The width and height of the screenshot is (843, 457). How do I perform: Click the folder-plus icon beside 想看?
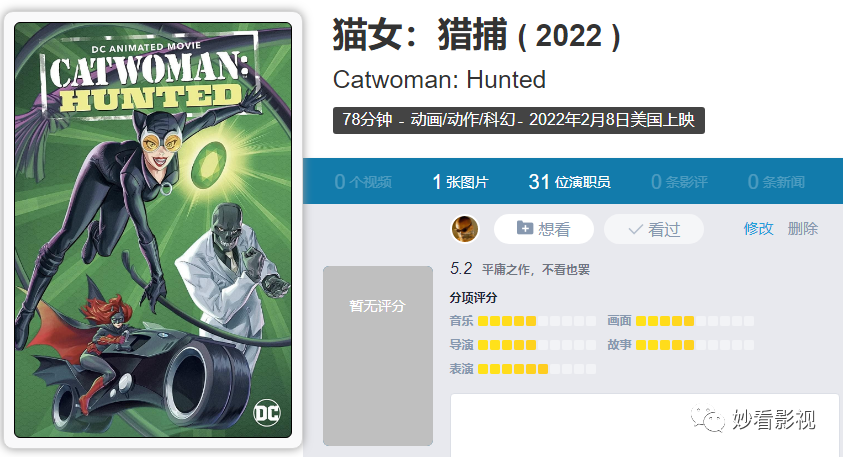[x=525, y=228]
